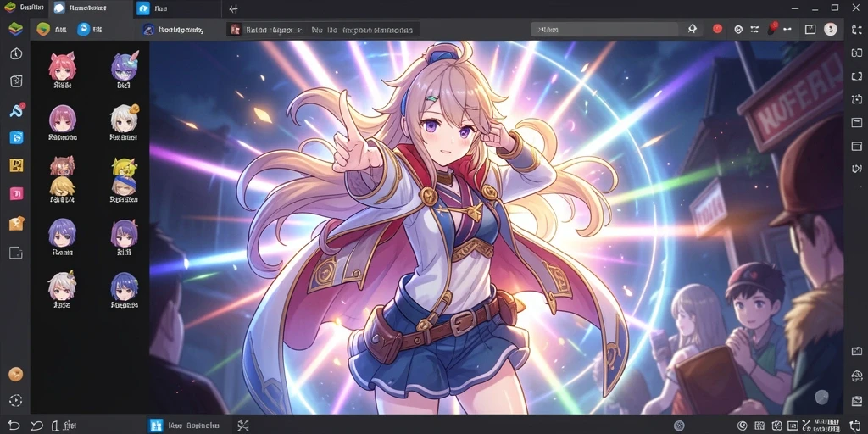
Task: Open the square window icon in top toolbar
Action: click(x=810, y=30)
